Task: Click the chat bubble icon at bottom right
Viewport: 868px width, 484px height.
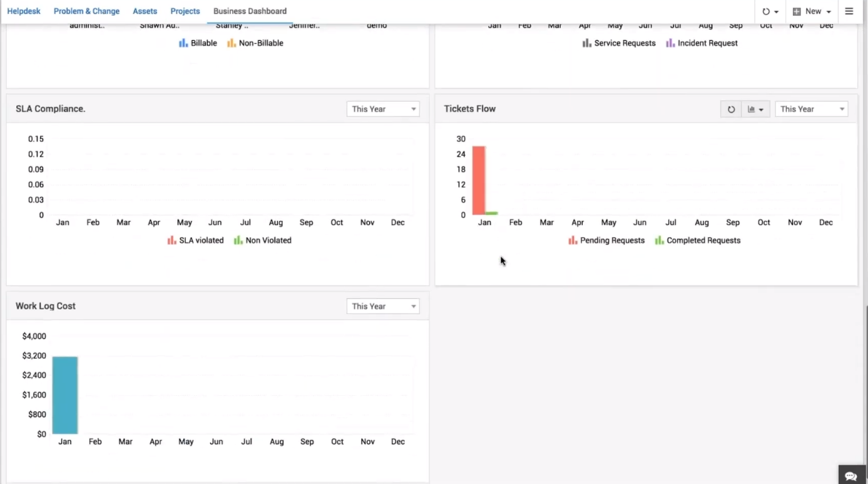Action: pyautogui.click(x=850, y=476)
